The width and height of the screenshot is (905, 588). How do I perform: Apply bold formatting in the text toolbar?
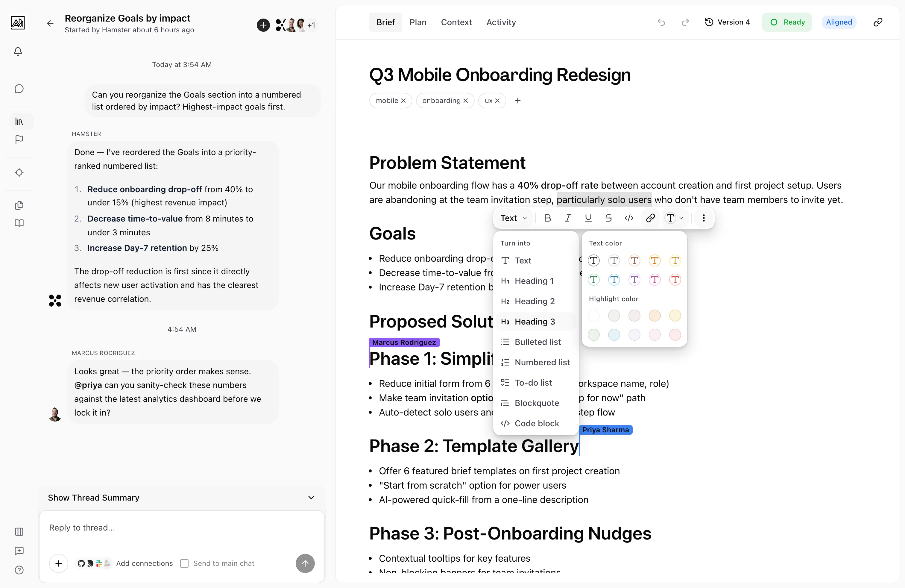point(548,218)
